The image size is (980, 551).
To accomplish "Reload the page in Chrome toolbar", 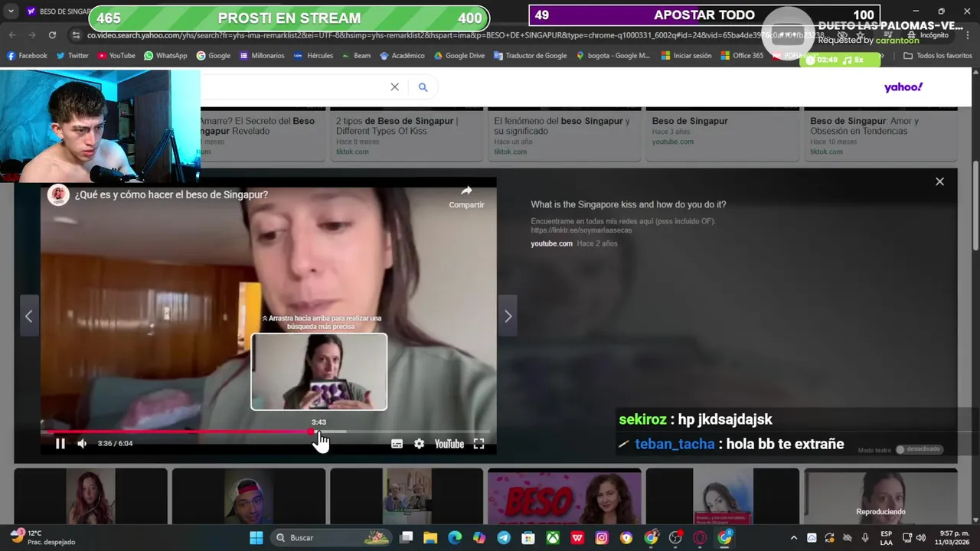I will [52, 35].
